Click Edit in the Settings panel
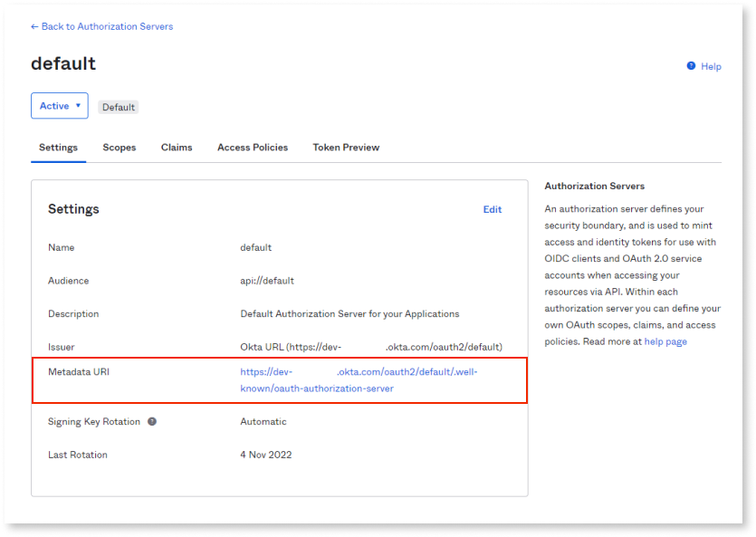 coord(493,209)
